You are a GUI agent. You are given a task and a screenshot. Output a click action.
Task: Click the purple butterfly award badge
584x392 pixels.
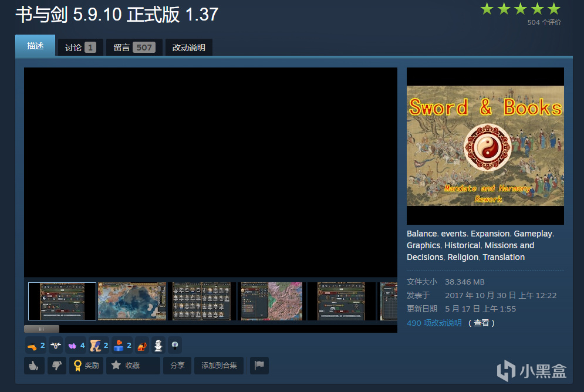coord(76,346)
